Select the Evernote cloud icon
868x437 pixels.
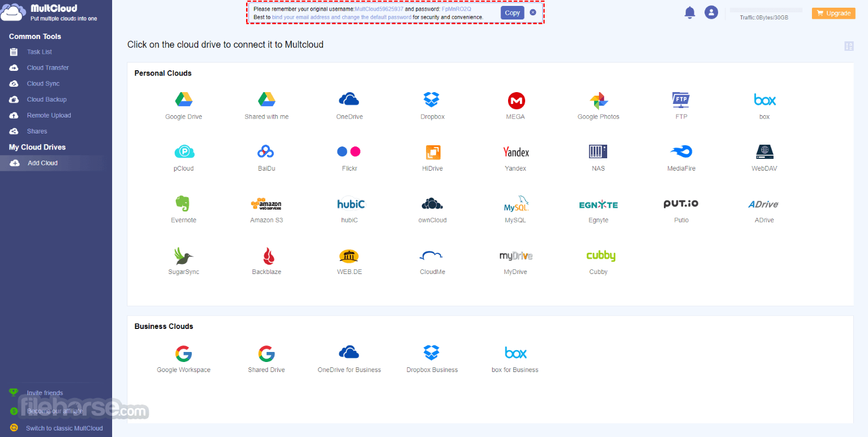[183, 204]
